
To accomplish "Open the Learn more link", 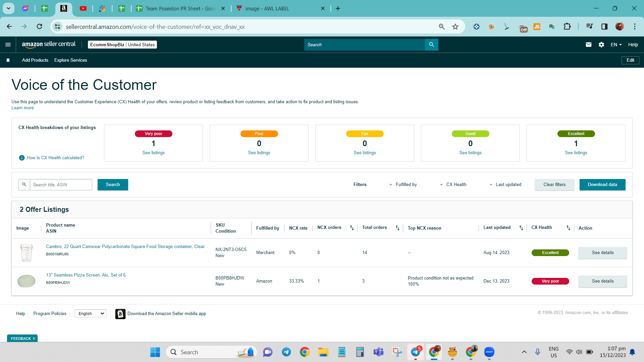I will pyautogui.click(x=22, y=108).
